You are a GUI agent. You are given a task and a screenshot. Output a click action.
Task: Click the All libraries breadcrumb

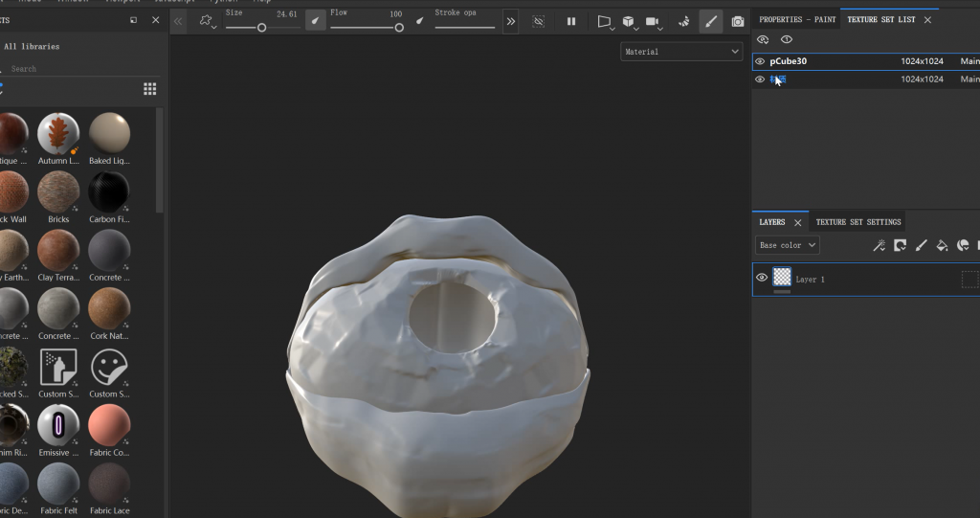pyautogui.click(x=32, y=46)
